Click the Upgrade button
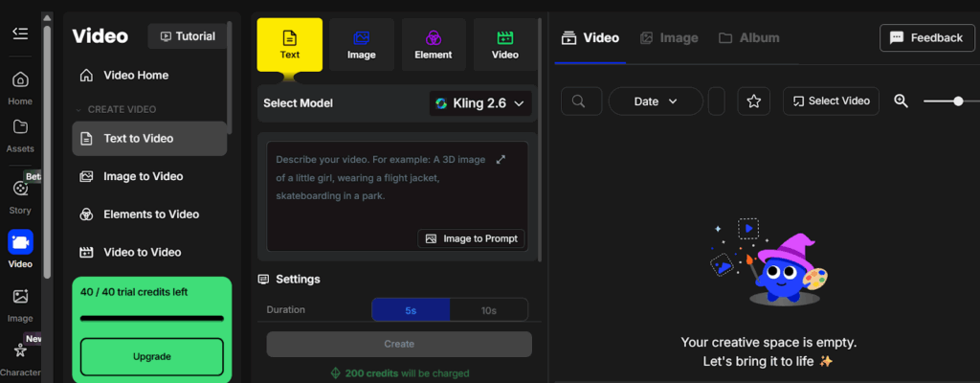Viewport: 980px width, 383px height. click(x=151, y=356)
